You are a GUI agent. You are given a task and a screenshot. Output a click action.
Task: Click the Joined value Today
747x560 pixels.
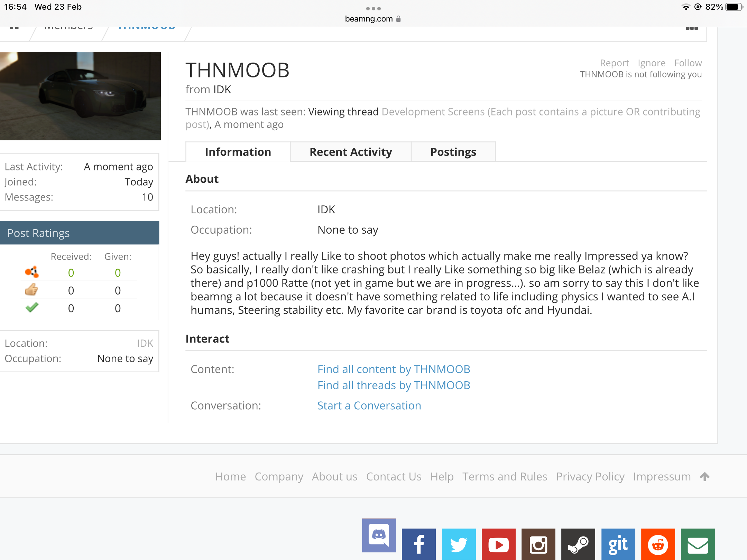tap(139, 182)
